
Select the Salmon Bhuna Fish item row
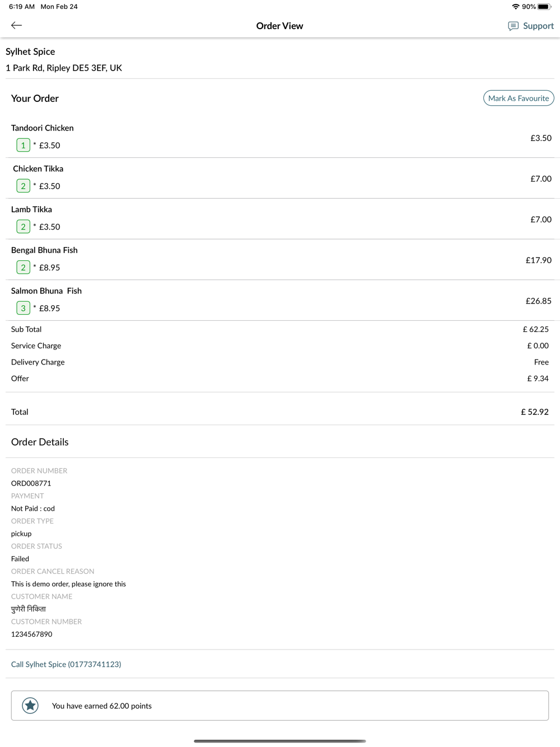click(x=280, y=300)
